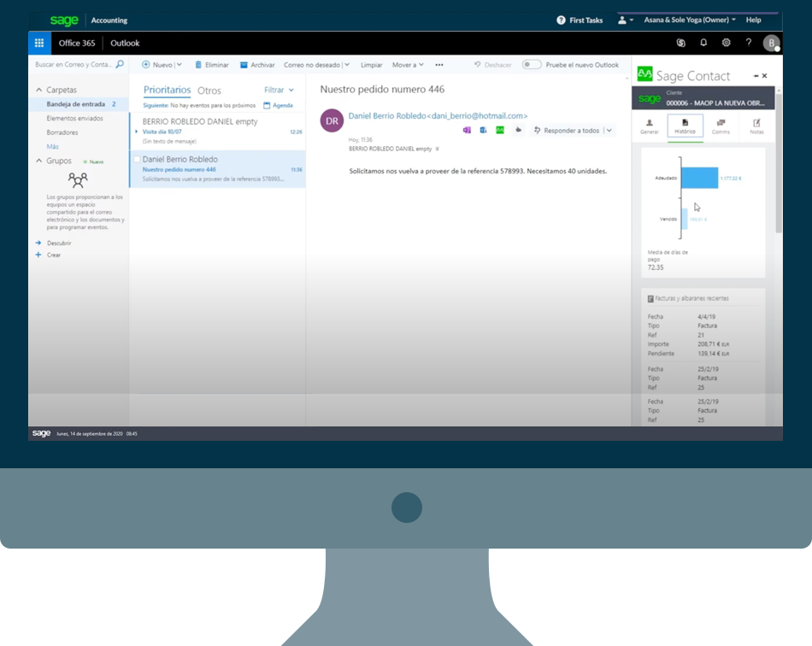The height and width of the screenshot is (646, 812).
Task: Click the Outlook add-in icon in message
Action: 483,130
